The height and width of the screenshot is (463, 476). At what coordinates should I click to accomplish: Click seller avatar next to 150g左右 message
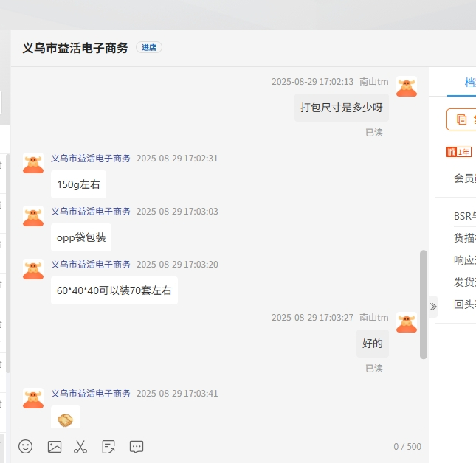point(33,163)
